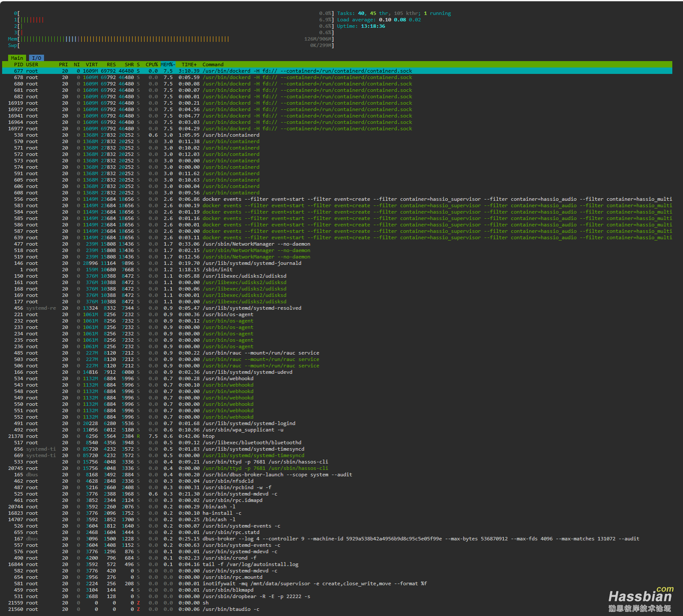
Task: Select blkmapd row PID 459
Action: (x=337, y=590)
